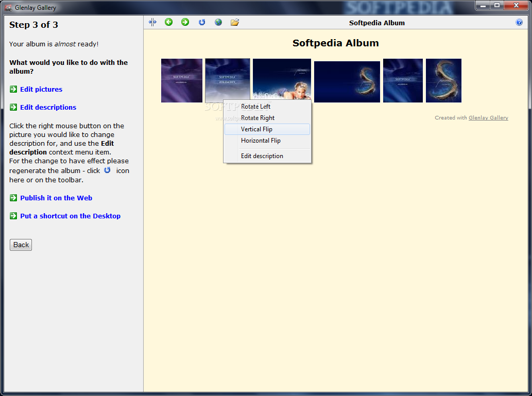The height and width of the screenshot is (396, 532).
Task: Click green arrow beside Publish it on the Web
Action: 13,198
